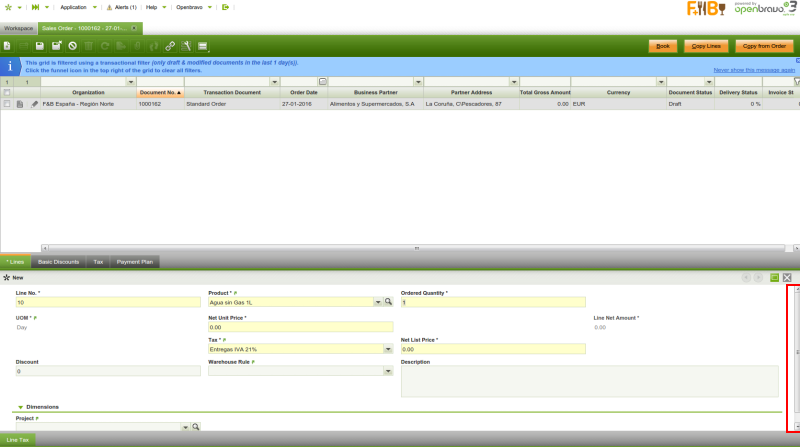This screenshot has width=800, height=447.
Task: Click the chain link icon in toolbar
Action: click(170, 46)
